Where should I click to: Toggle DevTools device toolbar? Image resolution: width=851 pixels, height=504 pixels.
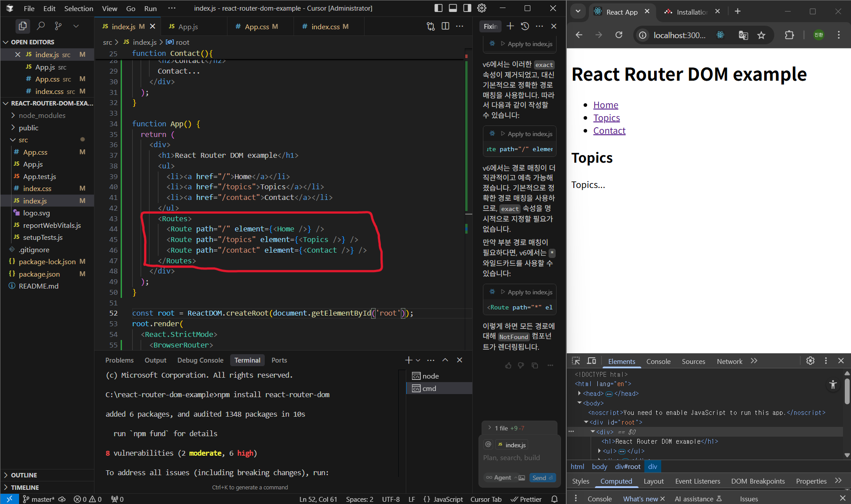(x=592, y=361)
